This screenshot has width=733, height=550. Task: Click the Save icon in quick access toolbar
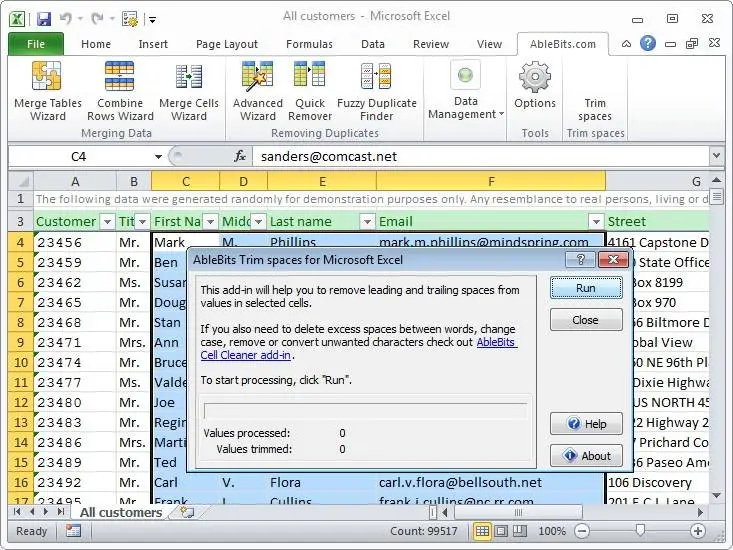coord(43,19)
